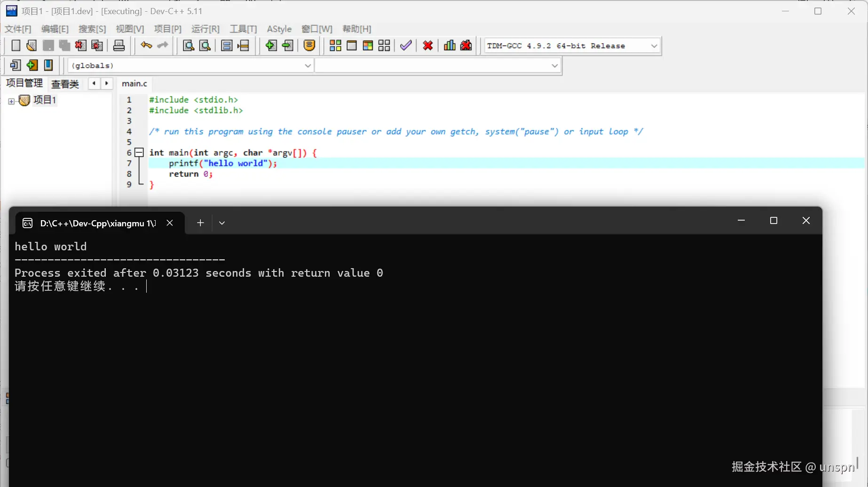
Task: Click the green-arrow Toggle bookmark icon
Action: [32, 65]
